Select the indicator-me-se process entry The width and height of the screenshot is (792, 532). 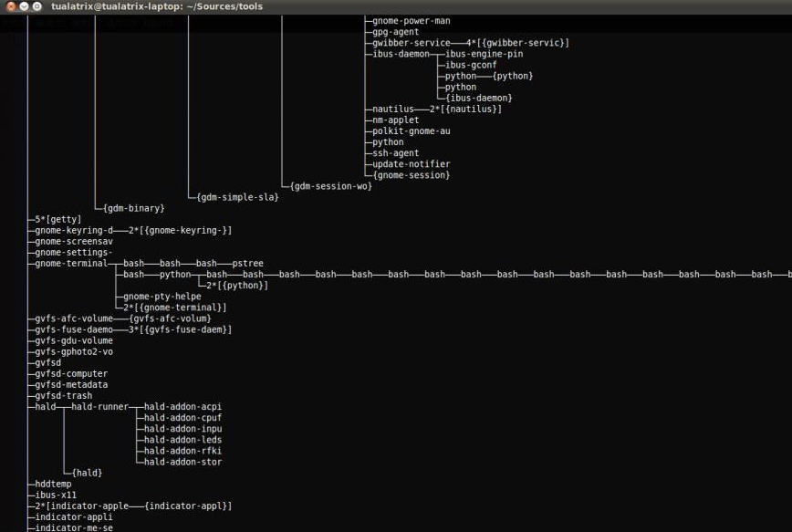point(74,528)
